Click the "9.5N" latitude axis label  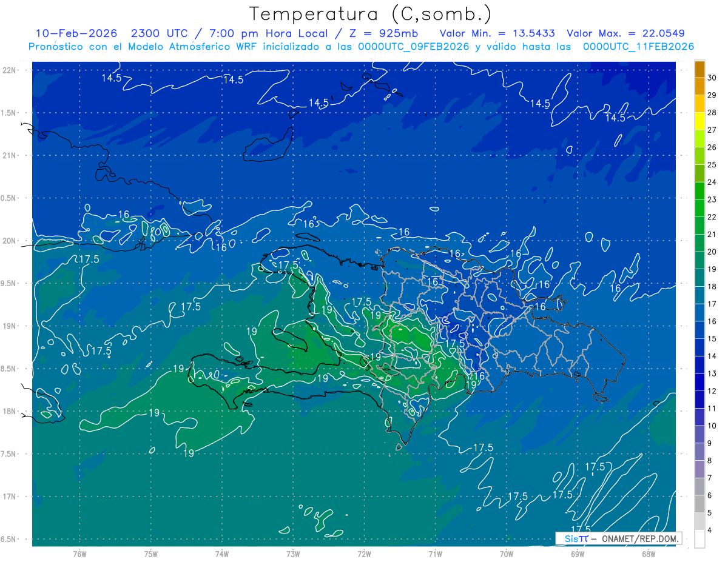(9, 283)
